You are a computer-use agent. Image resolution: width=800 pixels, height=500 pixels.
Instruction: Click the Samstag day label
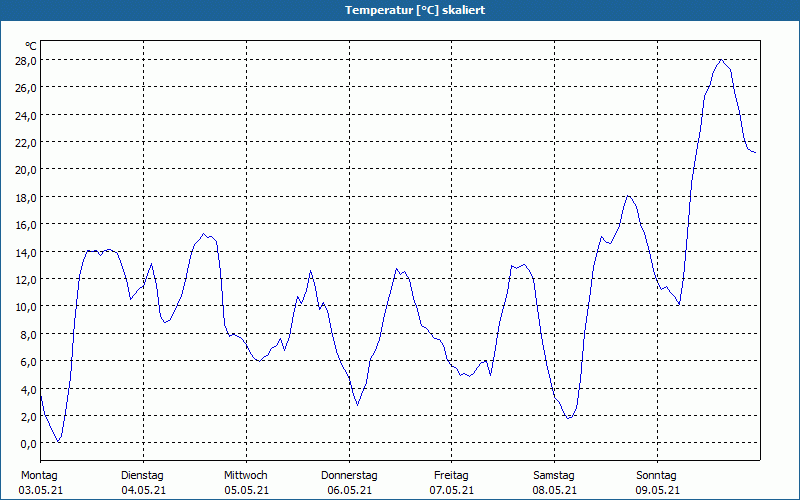click(554, 475)
